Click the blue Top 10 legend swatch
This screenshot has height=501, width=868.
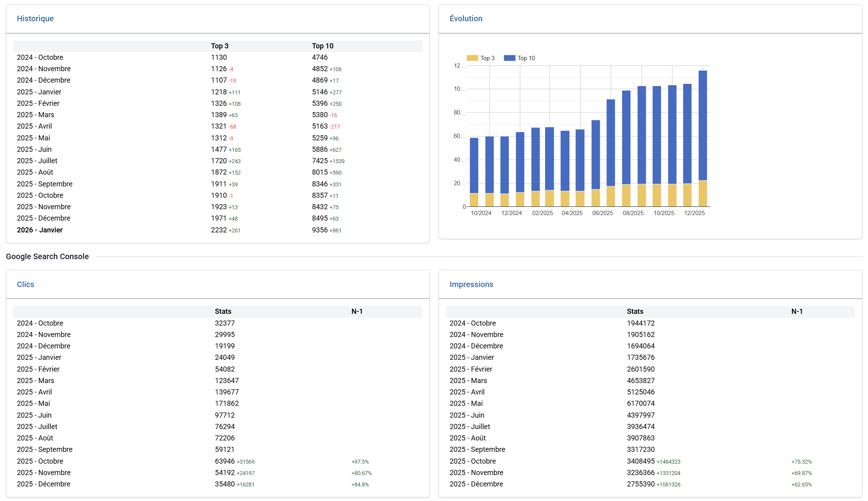509,58
